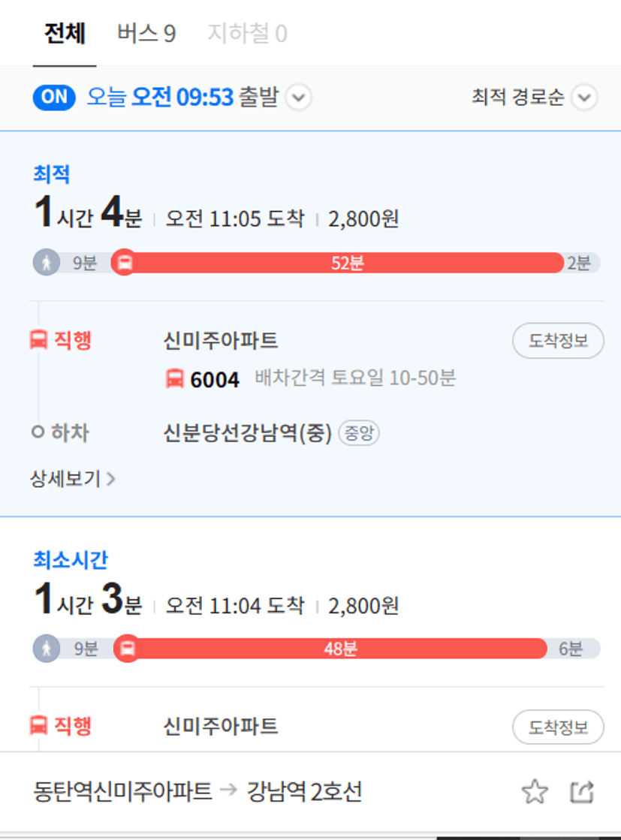Click the 중앙 badge beside 신분당선강남역
The width and height of the screenshot is (621, 840).
pyautogui.click(x=359, y=433)
